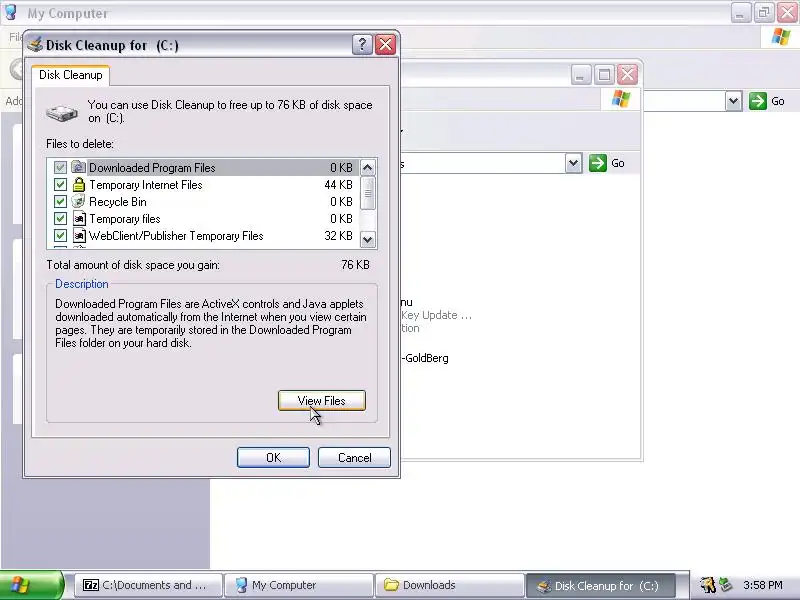Open address dropdown in Downloads window

coord(573,163)
